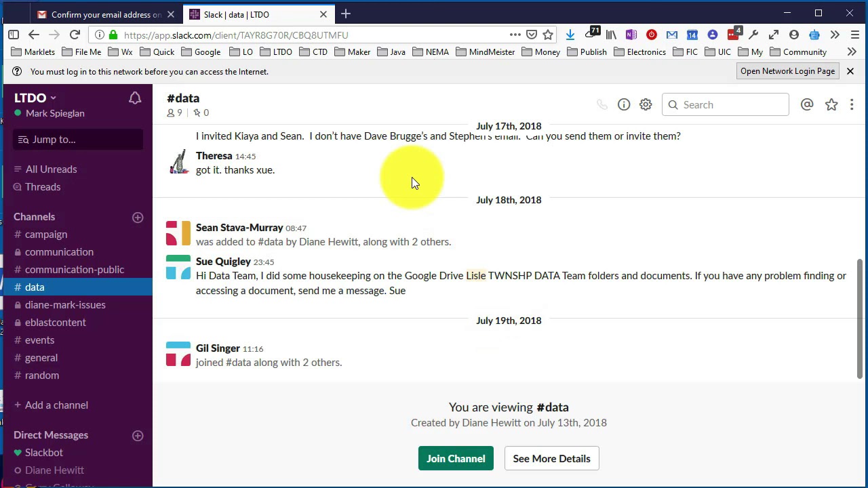Click Theresa's avatar thumbnail

point(178,163)
